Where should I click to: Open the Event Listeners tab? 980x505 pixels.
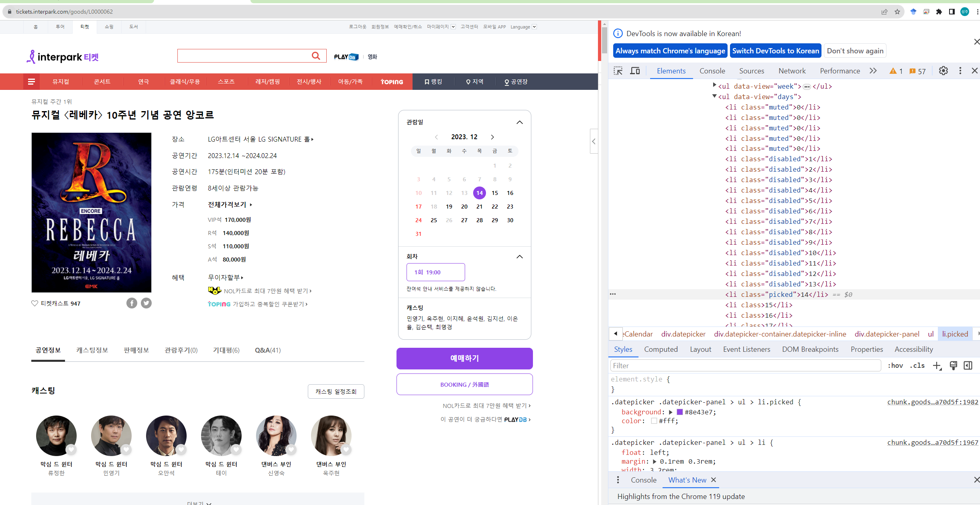point(746,349)
